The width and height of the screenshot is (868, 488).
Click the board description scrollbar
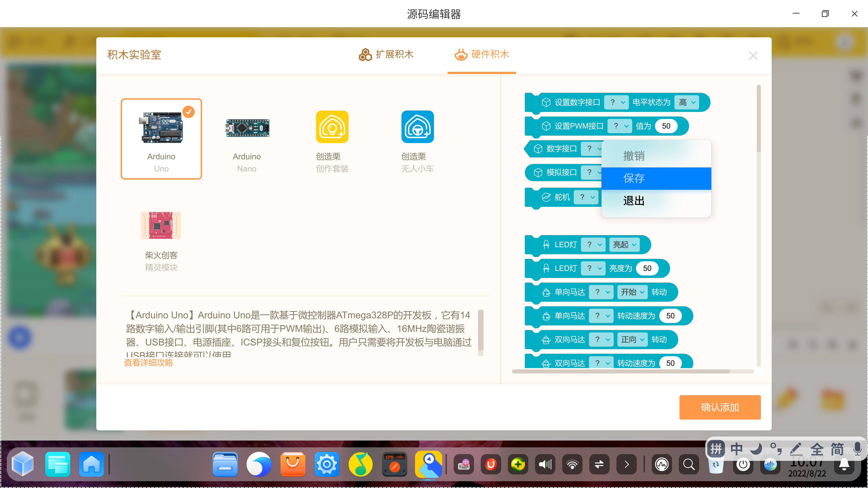(481, 330)
